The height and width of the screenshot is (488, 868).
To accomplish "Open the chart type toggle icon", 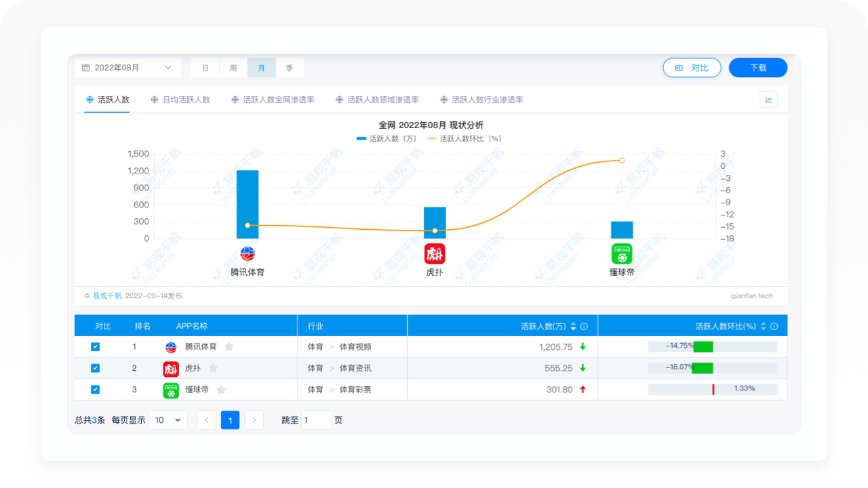I will point(768,100).
